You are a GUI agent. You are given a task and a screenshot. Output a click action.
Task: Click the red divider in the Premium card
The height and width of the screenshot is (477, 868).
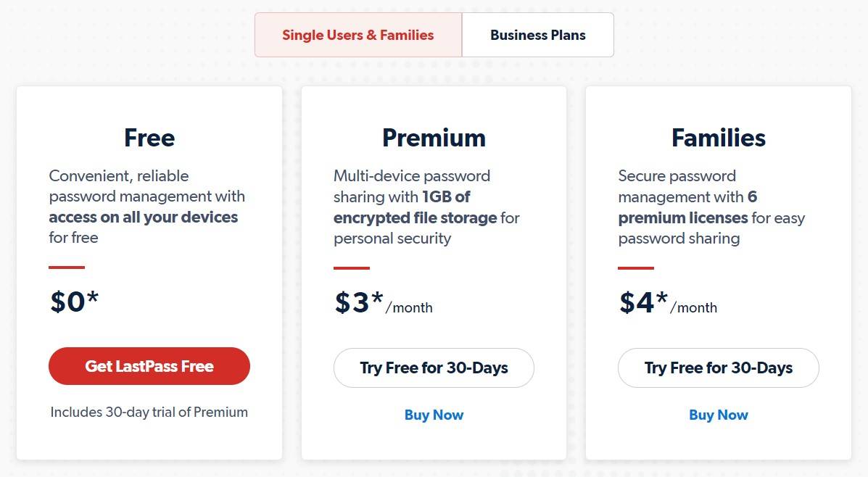(x=352, y=267)
